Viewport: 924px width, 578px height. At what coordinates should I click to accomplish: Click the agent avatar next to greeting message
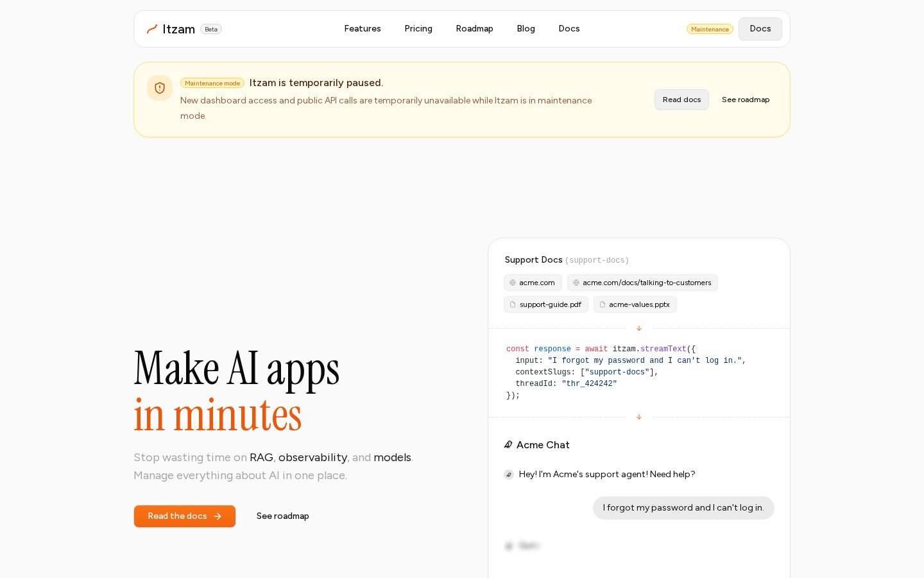[509, 475]
